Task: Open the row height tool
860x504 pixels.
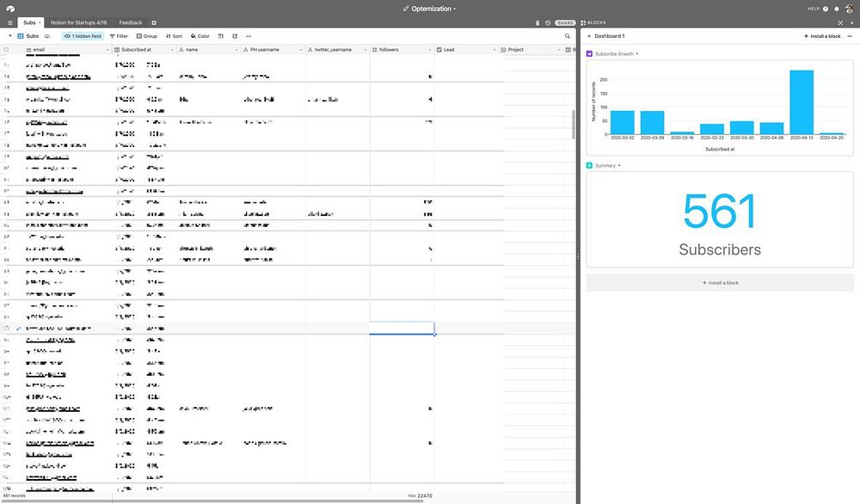Action: pos(220,36)
